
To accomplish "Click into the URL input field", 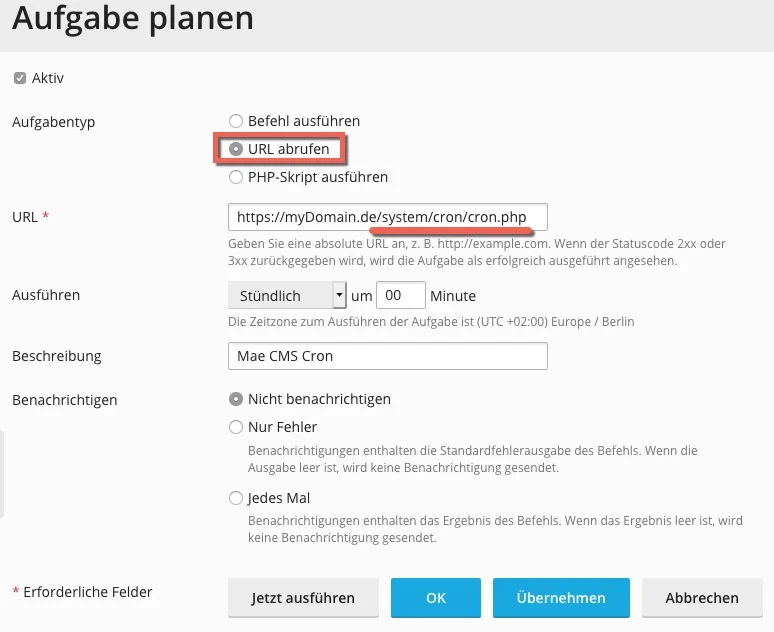I will pos(387,217).
